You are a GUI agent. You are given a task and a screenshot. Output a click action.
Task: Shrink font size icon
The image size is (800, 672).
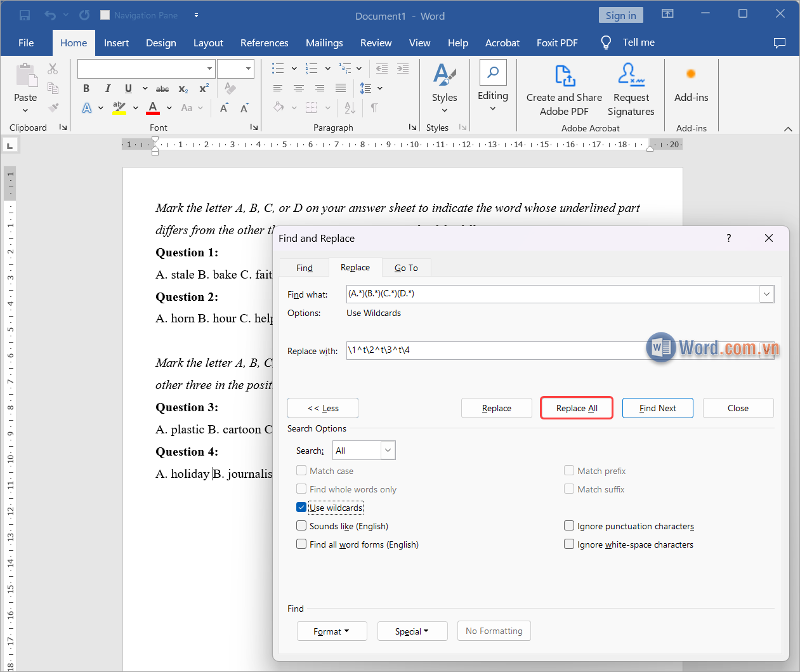[244, 108]
